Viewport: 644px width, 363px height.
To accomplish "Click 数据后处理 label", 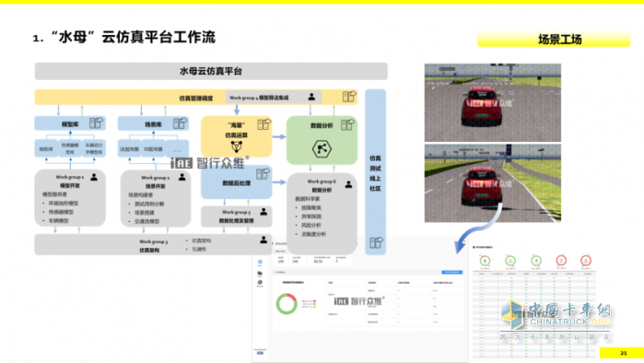I will (x=236, y=183).
